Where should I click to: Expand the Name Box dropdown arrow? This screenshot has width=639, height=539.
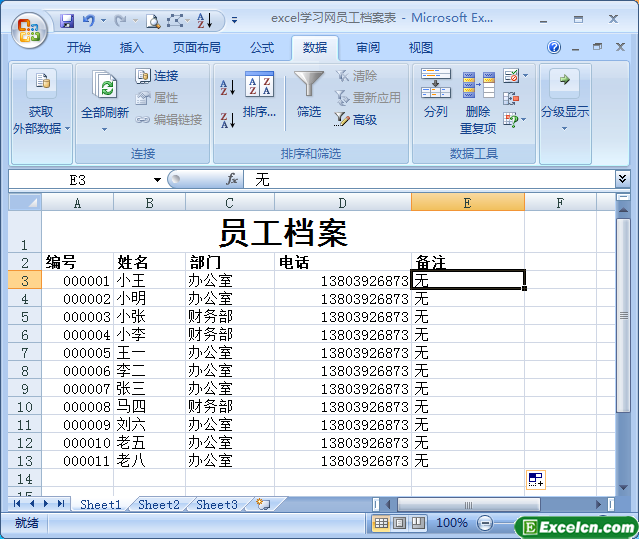click(157, 180)
